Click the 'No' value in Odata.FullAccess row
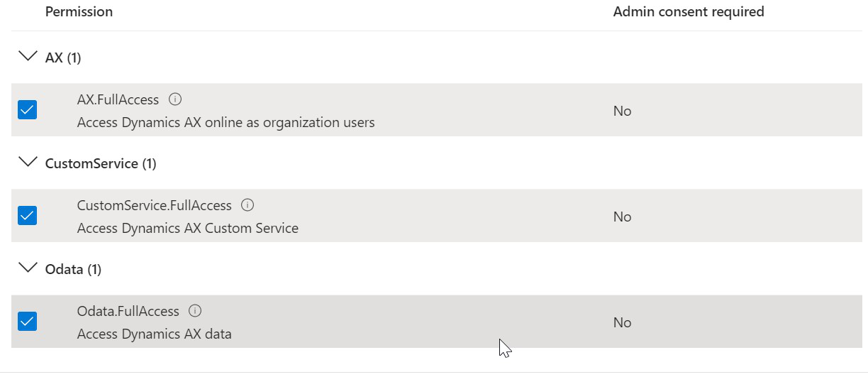Screen dimensions: 868x377 [622, 322]
